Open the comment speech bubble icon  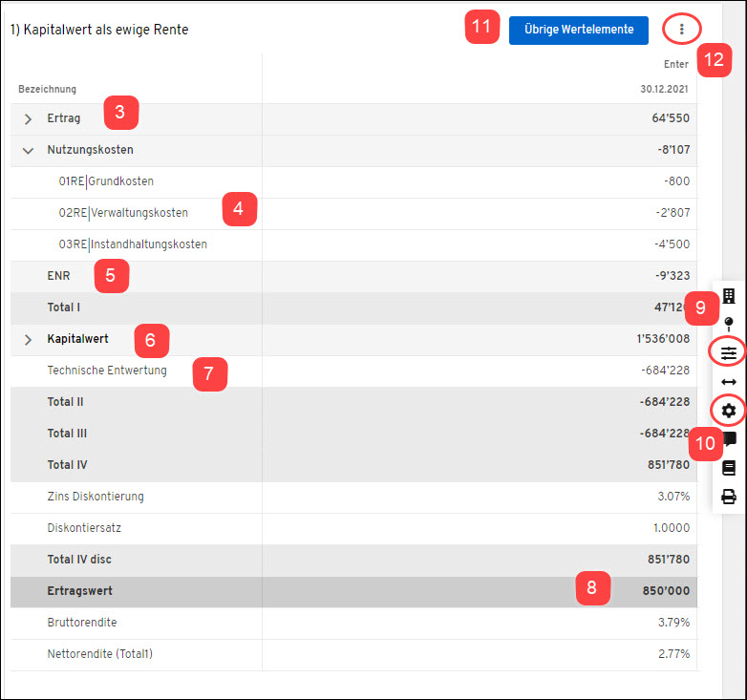[x=729, y=439]
